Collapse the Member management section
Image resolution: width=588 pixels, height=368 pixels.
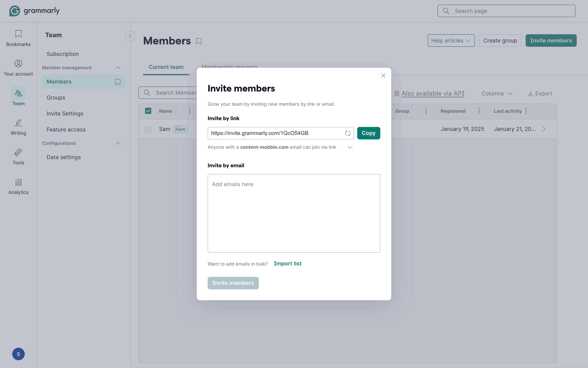tap(118, 68)
